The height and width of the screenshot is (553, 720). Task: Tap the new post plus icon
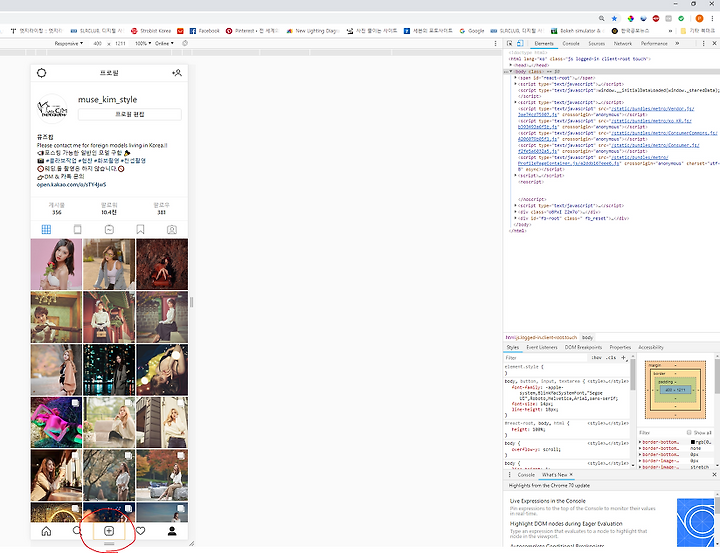[109, 531]
